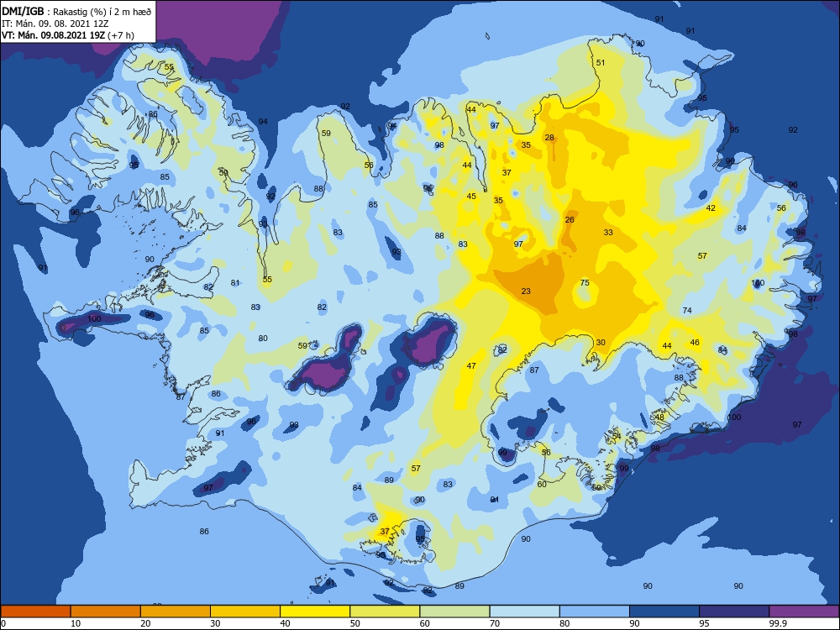Click the legend scale label "70"
Viewport: 840px width, 630px height.
tap(495, 623)
